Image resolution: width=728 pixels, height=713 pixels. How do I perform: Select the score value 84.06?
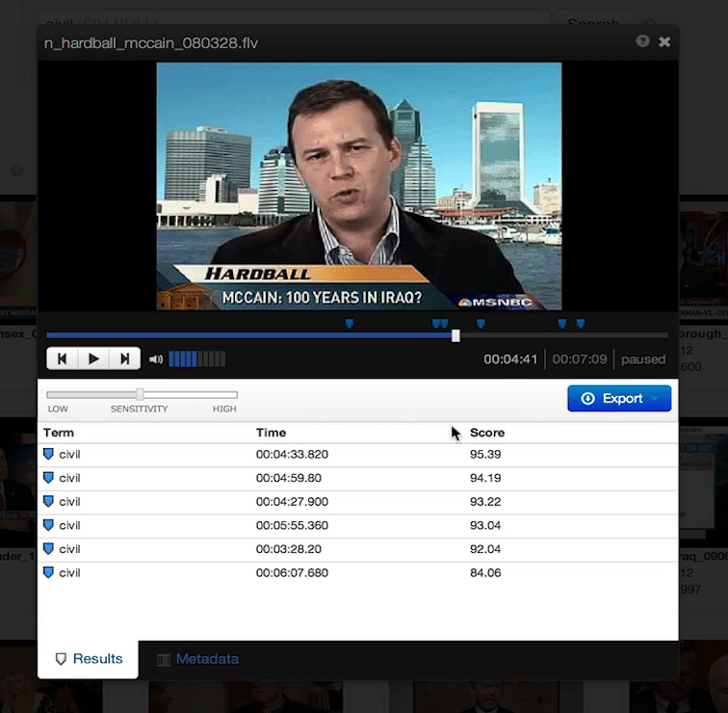pos(485,572)
